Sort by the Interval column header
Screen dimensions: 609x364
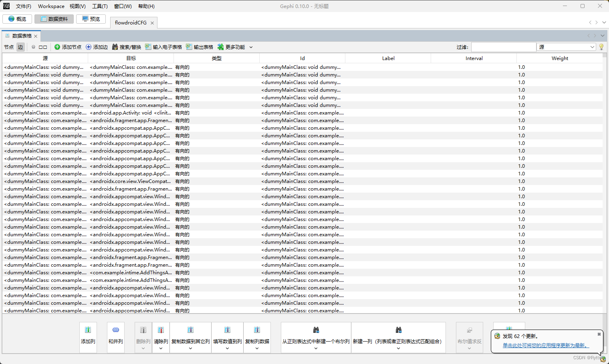[x=474, y=58]
